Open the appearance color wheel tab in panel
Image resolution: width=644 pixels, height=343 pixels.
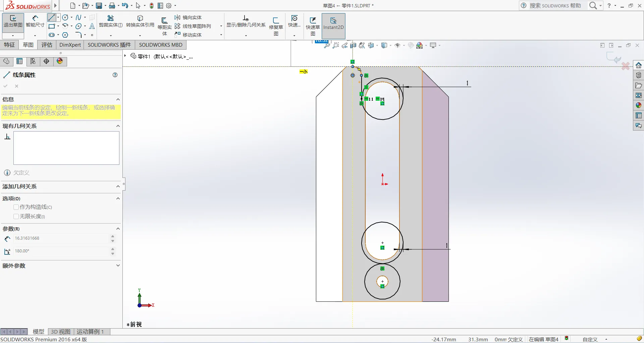point(60,61)
